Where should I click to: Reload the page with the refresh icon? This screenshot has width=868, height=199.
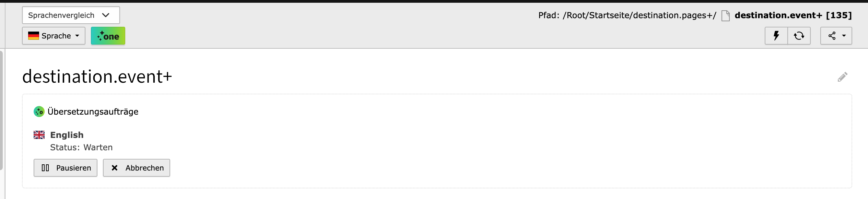(x=799, y=36)
